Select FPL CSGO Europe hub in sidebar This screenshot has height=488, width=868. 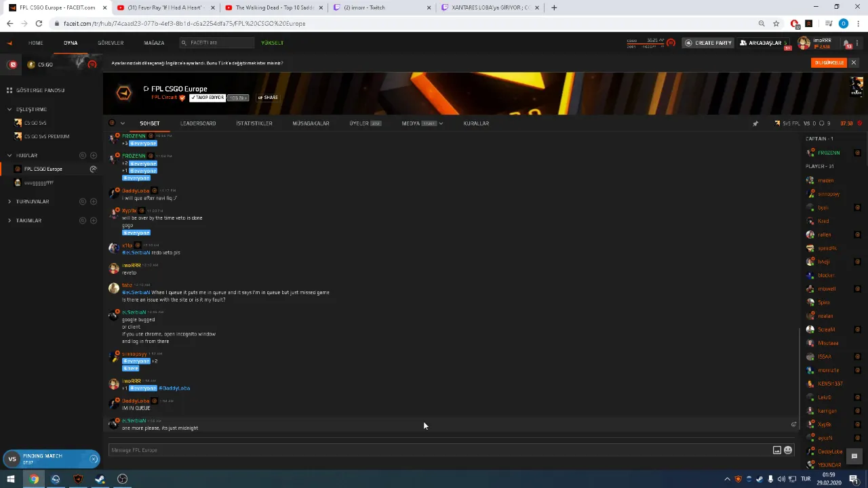(43, 169)
